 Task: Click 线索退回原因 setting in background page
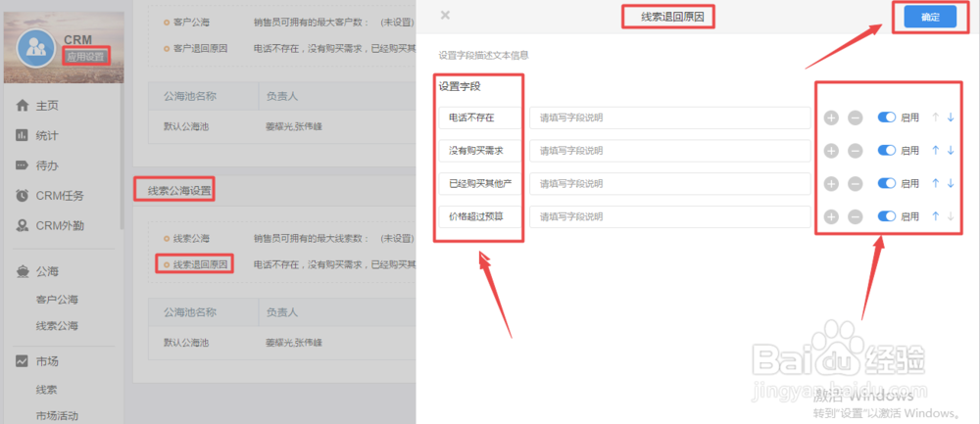pos(200,264)
